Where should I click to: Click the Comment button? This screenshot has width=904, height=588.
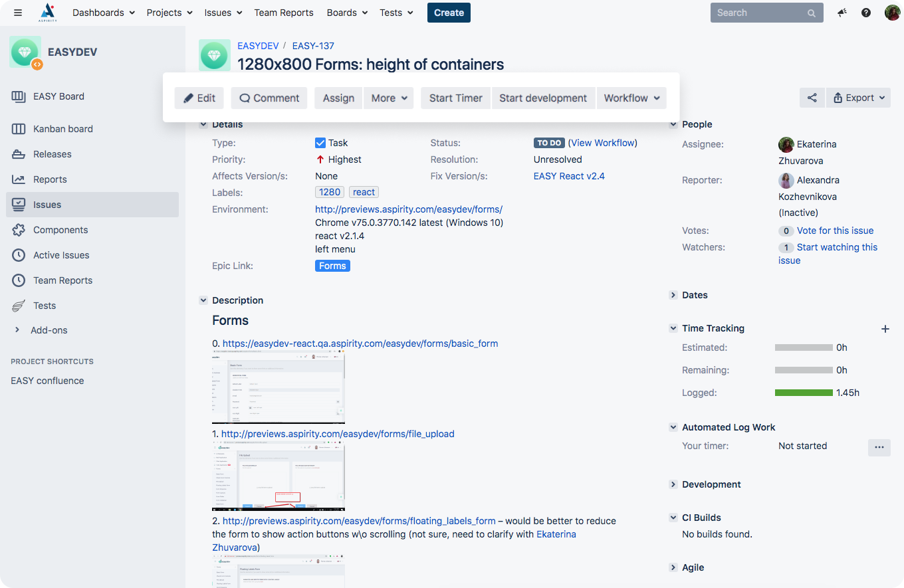[269, 98]
